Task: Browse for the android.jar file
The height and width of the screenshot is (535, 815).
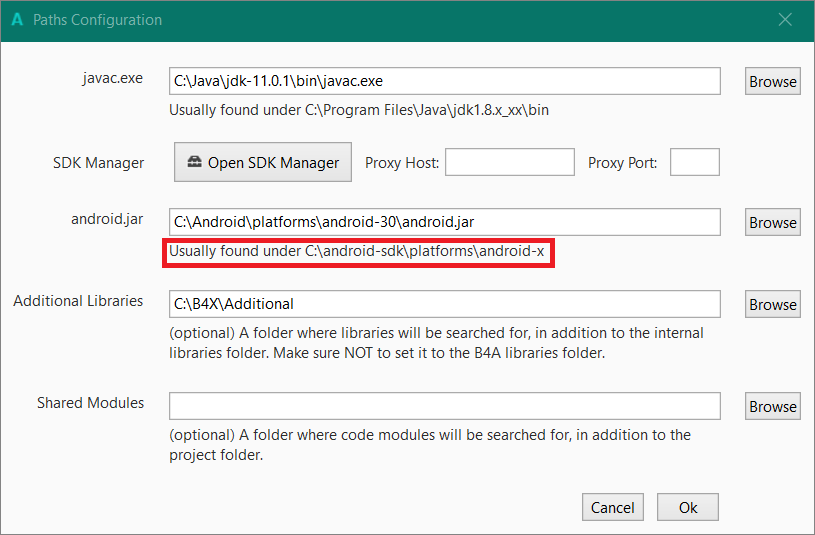Action: click(772, 223)
